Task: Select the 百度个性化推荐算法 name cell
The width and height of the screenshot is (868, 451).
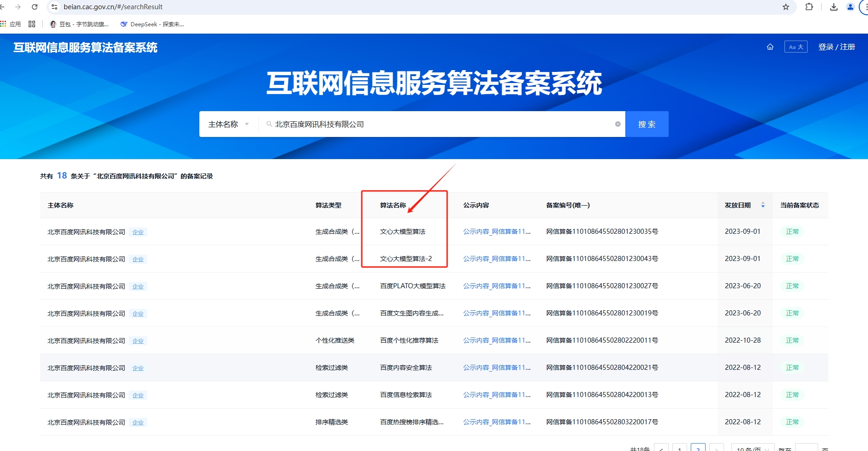Action: (409, 340)
